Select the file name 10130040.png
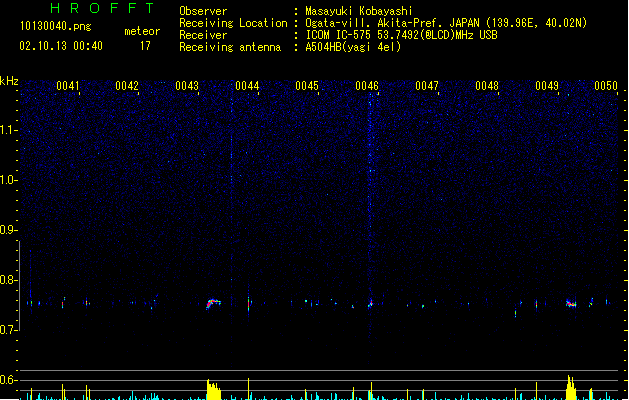 click(56, 26)
